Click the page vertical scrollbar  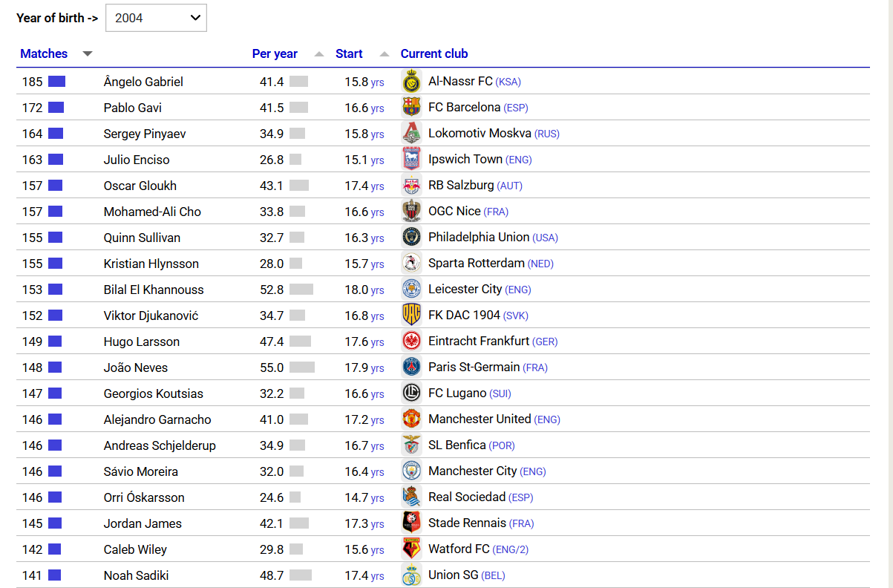891,294
